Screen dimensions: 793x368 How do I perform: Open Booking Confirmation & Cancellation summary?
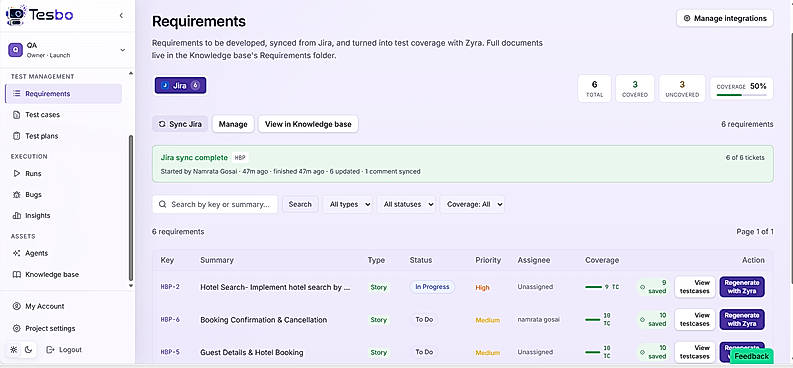pyautogui.click(x=263, y=320)
